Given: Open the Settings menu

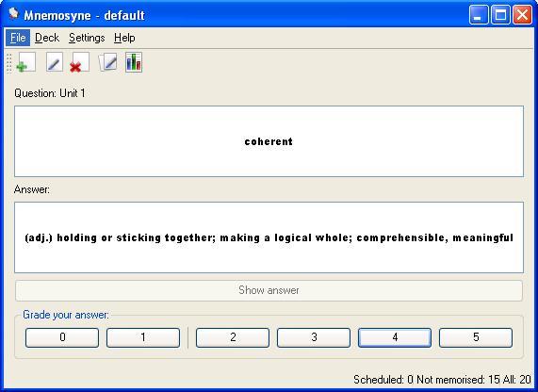Looking at the screenshot, I should pyautogui.click(x=87, y=38).
